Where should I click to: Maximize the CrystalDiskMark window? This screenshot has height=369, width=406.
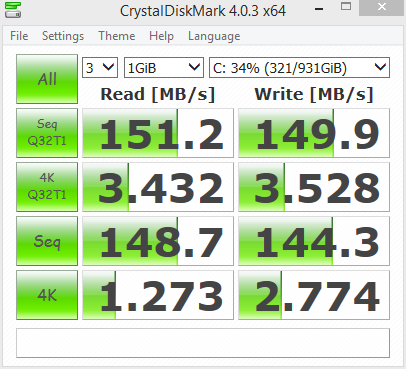(346, 7)
